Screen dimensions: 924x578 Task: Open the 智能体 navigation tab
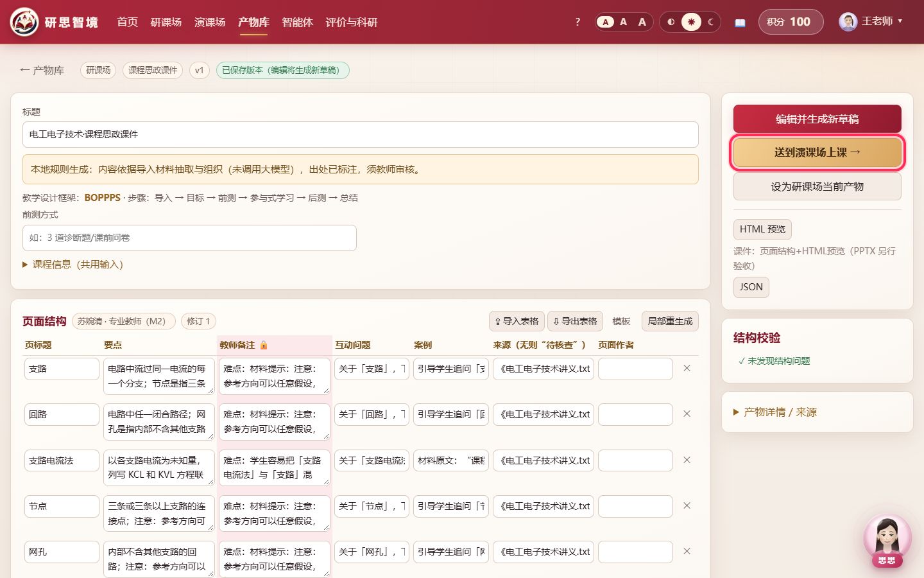298,22
